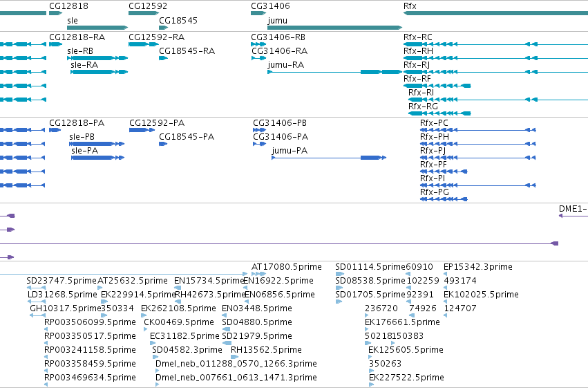
Task: Select EST EK227522.5prime
Action: pyautogui.click(x=406, y=378)
